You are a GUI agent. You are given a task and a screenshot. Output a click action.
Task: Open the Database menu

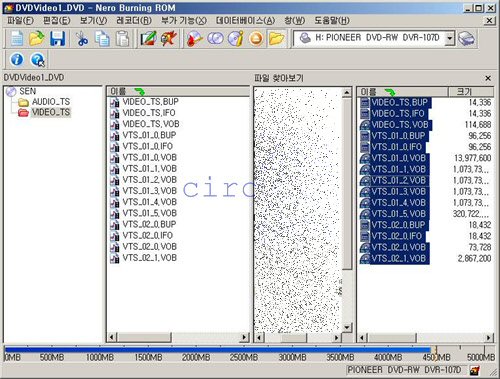click(x=245, y=21)
